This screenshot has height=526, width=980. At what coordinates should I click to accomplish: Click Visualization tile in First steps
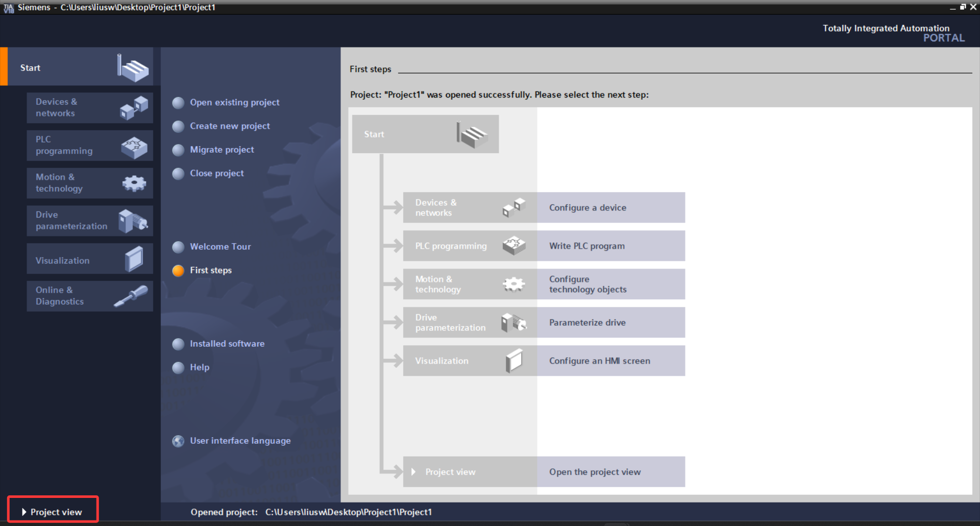point(470,361)
